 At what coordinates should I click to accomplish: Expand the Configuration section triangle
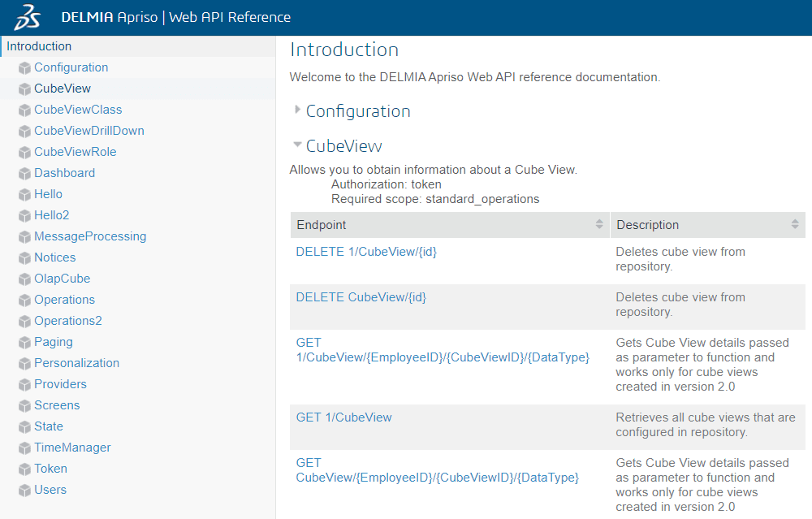pos(298,110)
